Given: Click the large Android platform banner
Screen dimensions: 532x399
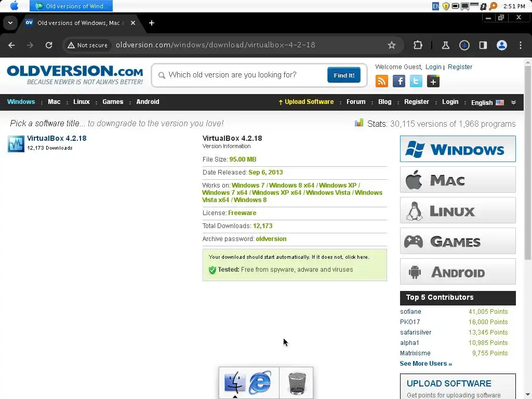Looking at the screenshot, I should click(458, 271).
